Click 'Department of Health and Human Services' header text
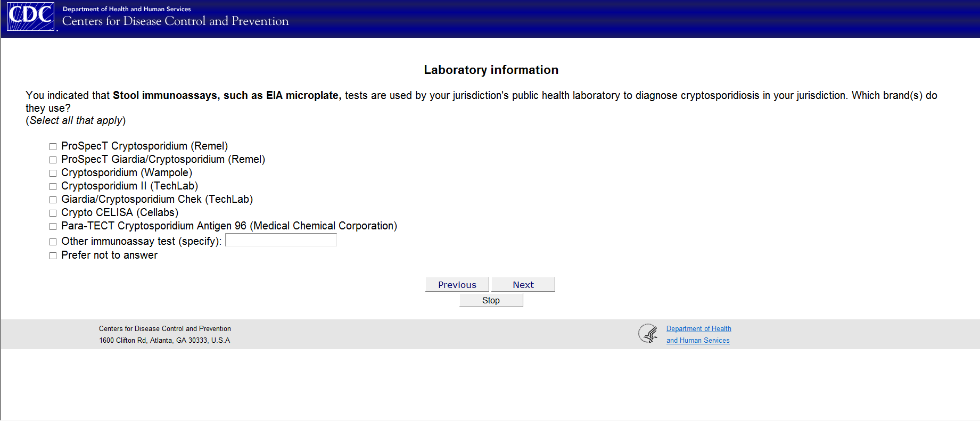980x421 pixels. [127, 9]
